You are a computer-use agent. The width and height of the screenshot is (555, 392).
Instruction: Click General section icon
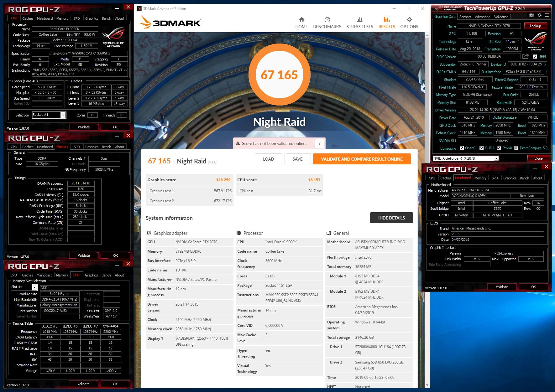pos(329,233)
